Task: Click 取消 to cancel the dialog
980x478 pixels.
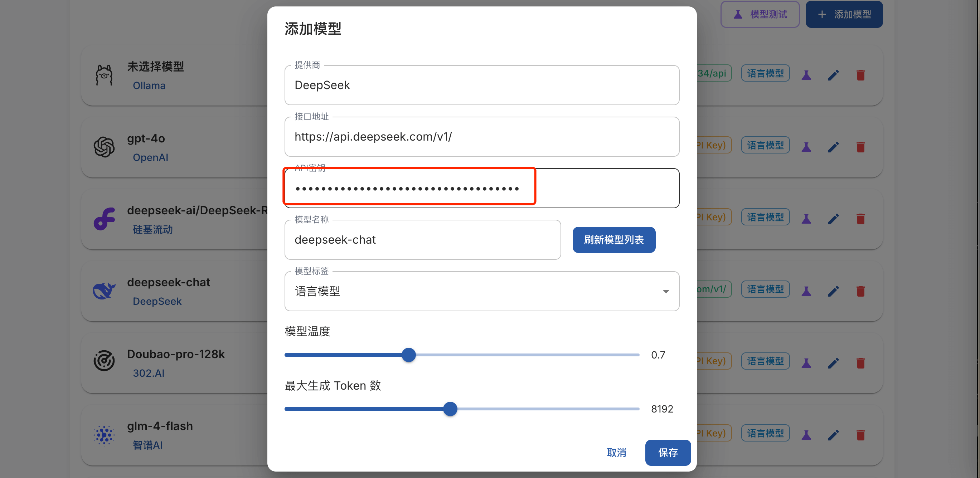Action: click(x=616, y=453)
